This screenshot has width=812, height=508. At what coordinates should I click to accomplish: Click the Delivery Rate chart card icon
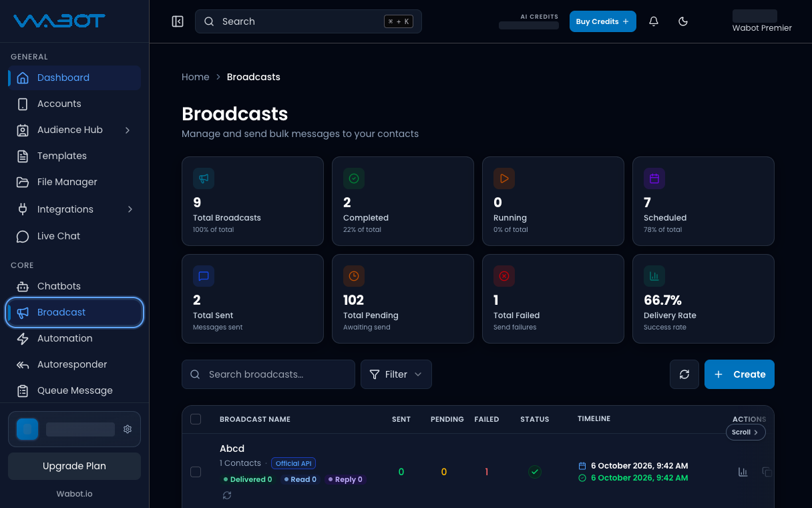click(654, 276)
